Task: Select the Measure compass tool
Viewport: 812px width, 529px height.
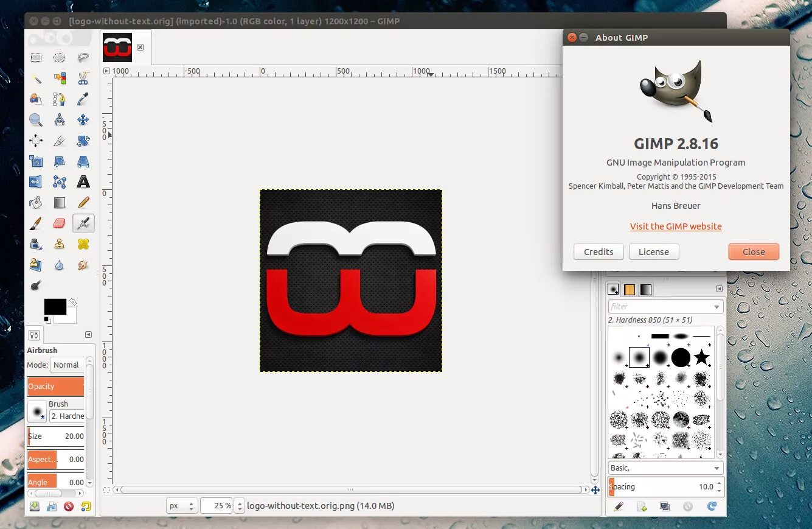Action: [x=59, y=120]
